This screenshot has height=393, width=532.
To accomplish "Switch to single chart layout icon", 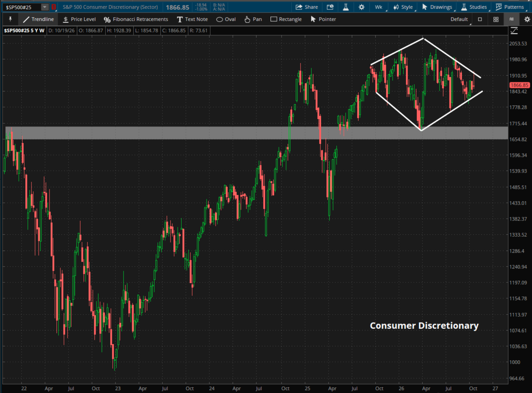I will click(x=480, y=19).
